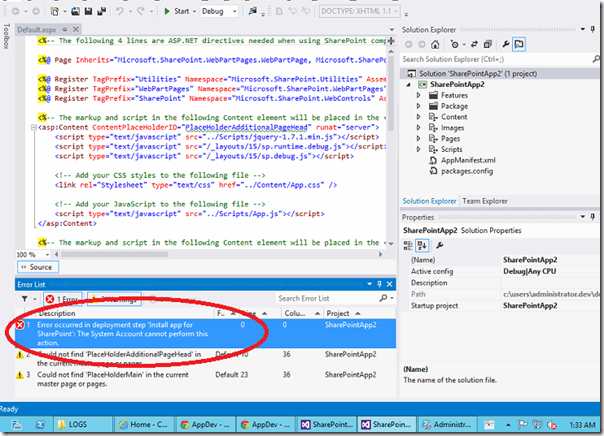Image resolution: width=604 pixels, height=436 pixels.
Task: Click the Properties wrench icon in Solution Explorer
Action: (506, 44)
